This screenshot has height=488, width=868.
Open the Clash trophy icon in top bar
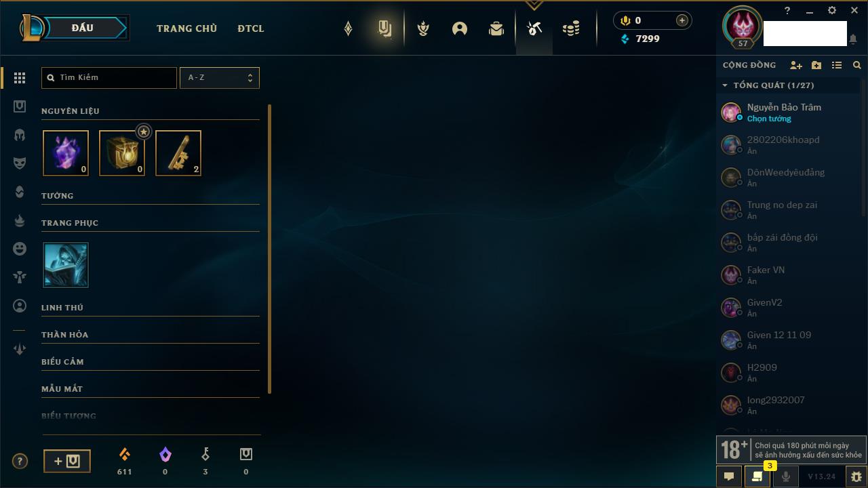[x=423, y=28]
